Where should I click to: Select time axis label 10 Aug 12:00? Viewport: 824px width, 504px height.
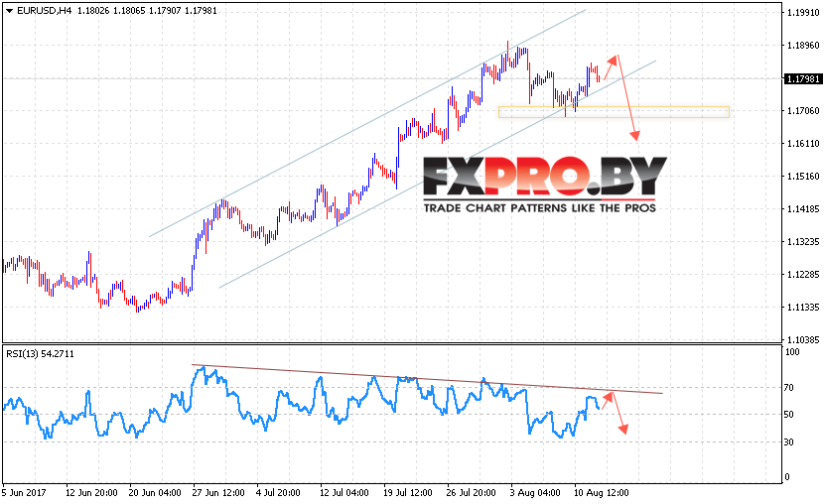click(603, 492)
